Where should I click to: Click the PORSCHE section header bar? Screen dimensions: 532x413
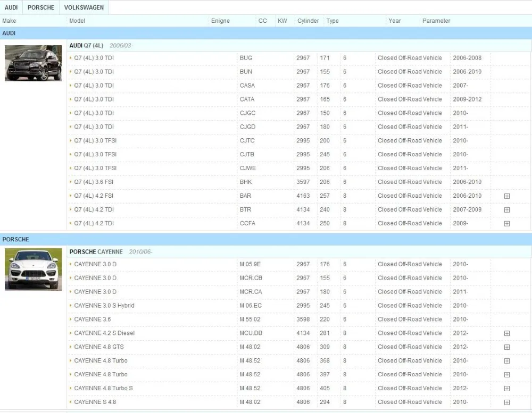coord(266,239)
